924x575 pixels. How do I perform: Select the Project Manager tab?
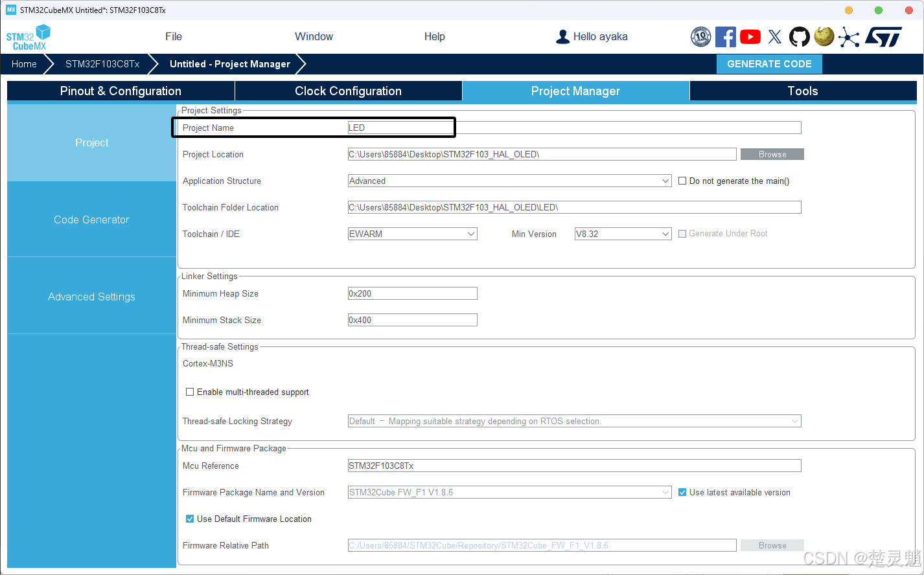[575, 91]
